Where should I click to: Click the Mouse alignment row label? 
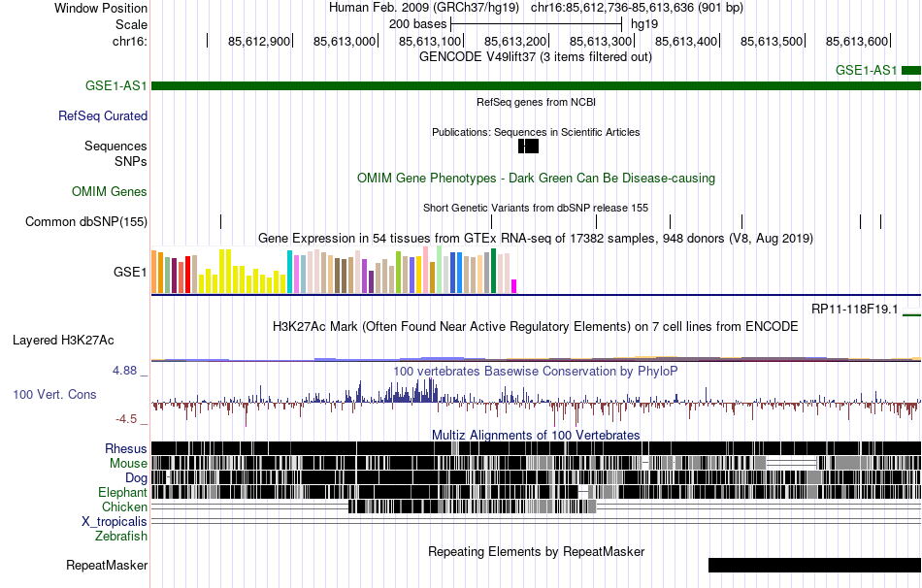pyautogui.click(x=128, y=464)
